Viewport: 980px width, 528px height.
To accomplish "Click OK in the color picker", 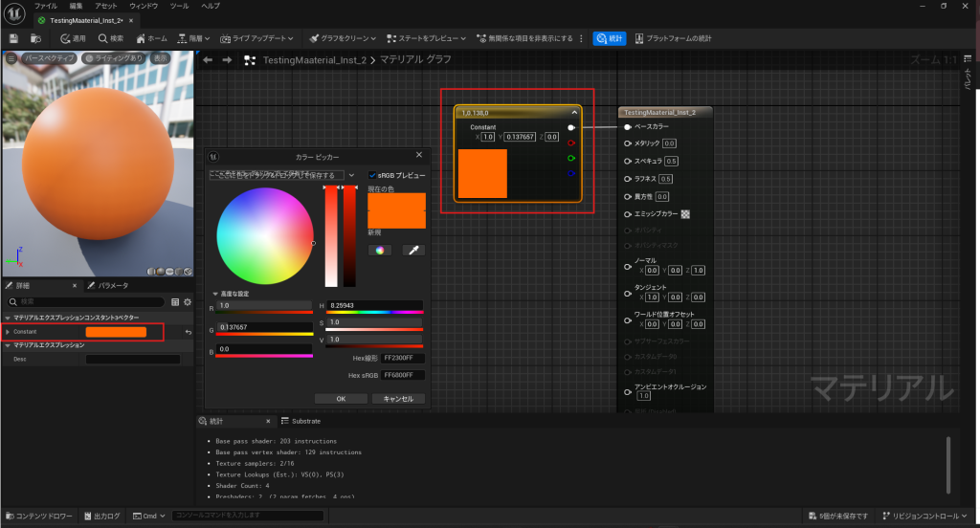I will [x=340, y=398].
